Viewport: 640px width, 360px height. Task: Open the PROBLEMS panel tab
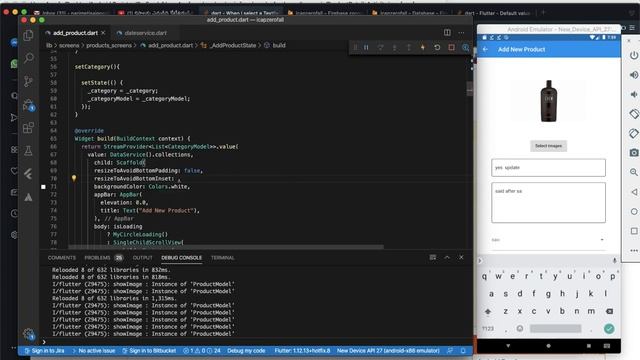pyautogui.click(x=103, y=258)
